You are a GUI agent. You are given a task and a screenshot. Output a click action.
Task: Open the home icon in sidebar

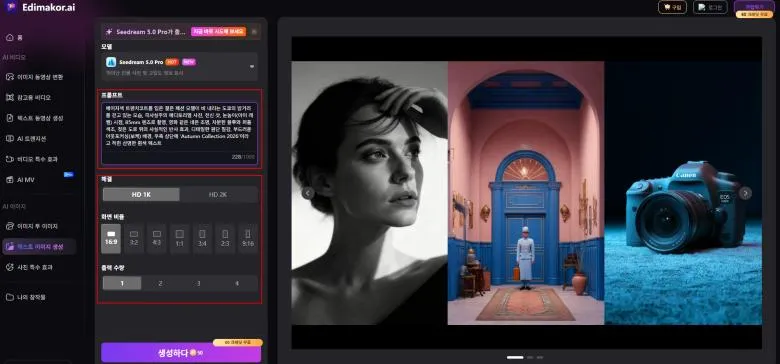click(9, 38)
